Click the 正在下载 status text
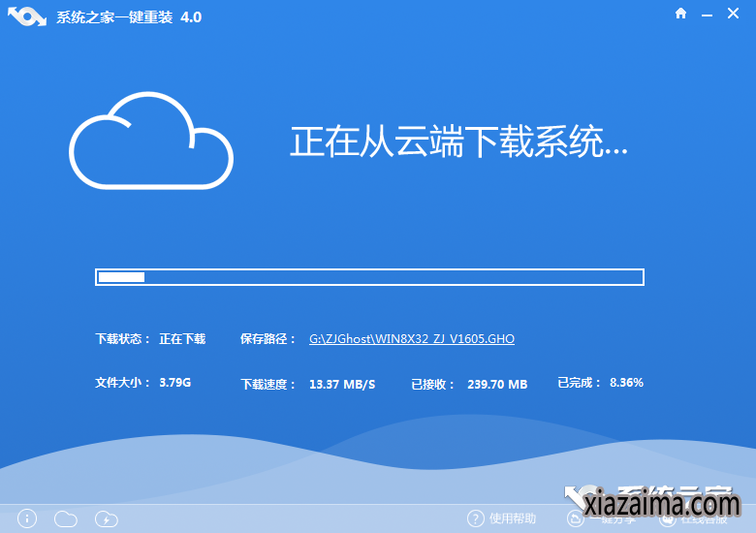The image size is (756, 533). (182, 339)
